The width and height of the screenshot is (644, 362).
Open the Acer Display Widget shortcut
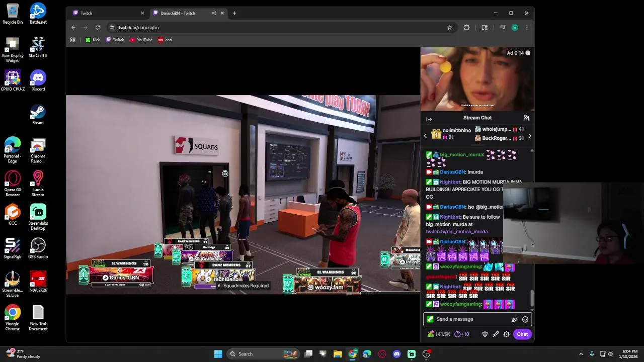(13, 50)
